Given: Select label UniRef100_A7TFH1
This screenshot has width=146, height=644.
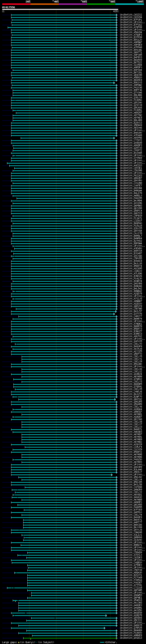Looking at the screenshot, I should pos(131,585).
